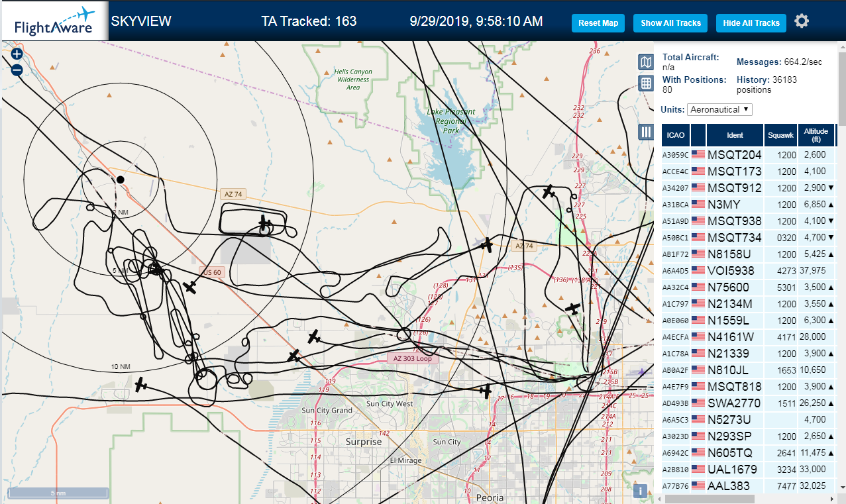Click the AZ 303 Loop road label
The height and width of the screenshot is (504, 846).
coord(413,358)
